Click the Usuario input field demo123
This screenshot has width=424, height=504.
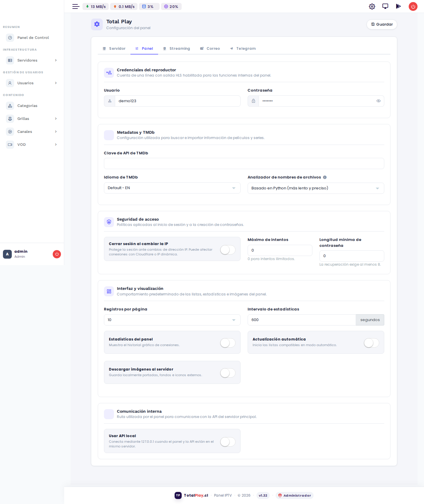click(x=178, y=101)
